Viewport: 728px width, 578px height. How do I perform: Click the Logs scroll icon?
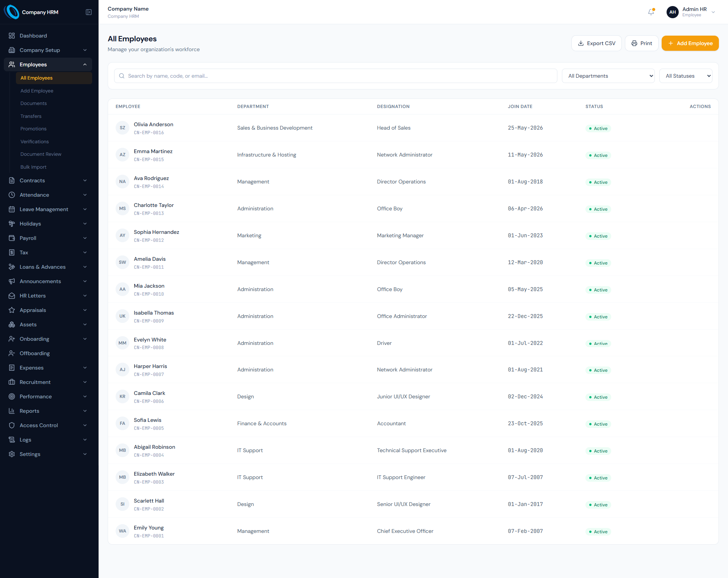pyautogui.click(x=12, y=440)
